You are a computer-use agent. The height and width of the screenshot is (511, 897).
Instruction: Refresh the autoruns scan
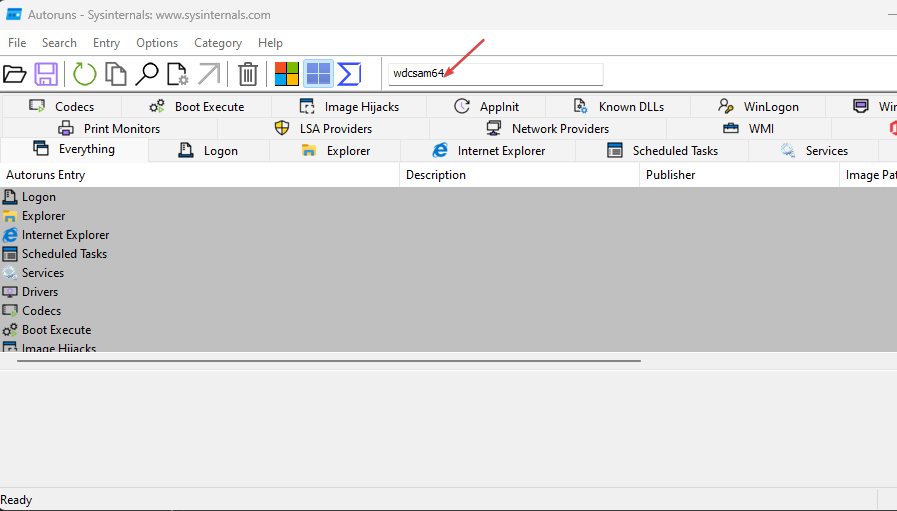tap(85, 74)
